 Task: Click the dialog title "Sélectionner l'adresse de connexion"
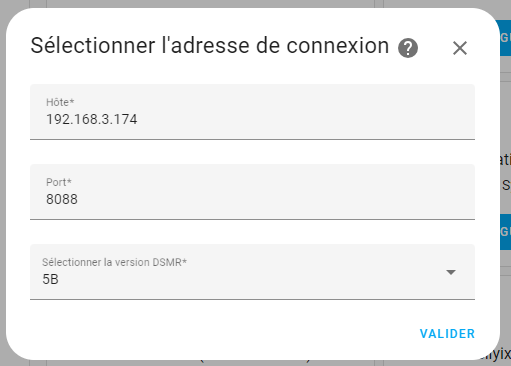(210, 46)
